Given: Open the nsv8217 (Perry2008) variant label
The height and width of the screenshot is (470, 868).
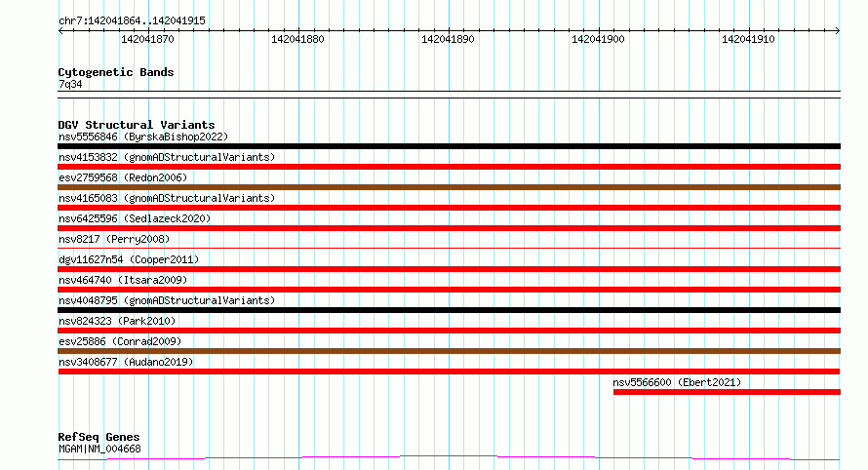Looking at the screenshot, I should click(114, 239).
